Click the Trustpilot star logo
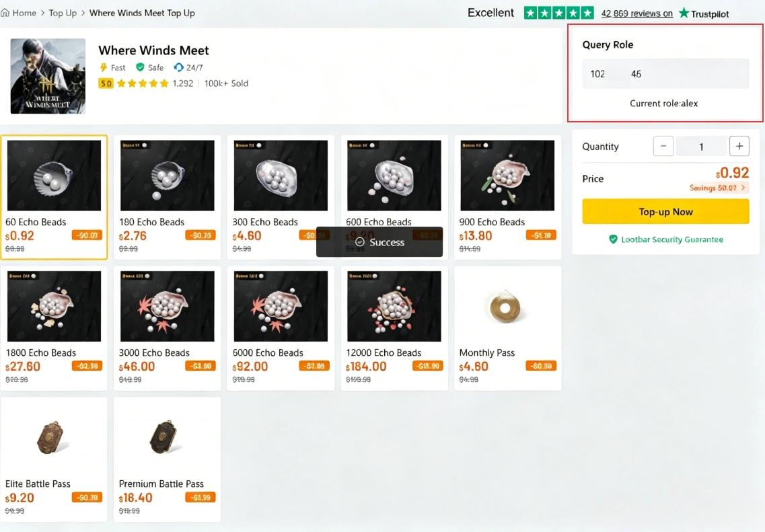This screenshot has height=532, width=765. click(x=684, y=13)
